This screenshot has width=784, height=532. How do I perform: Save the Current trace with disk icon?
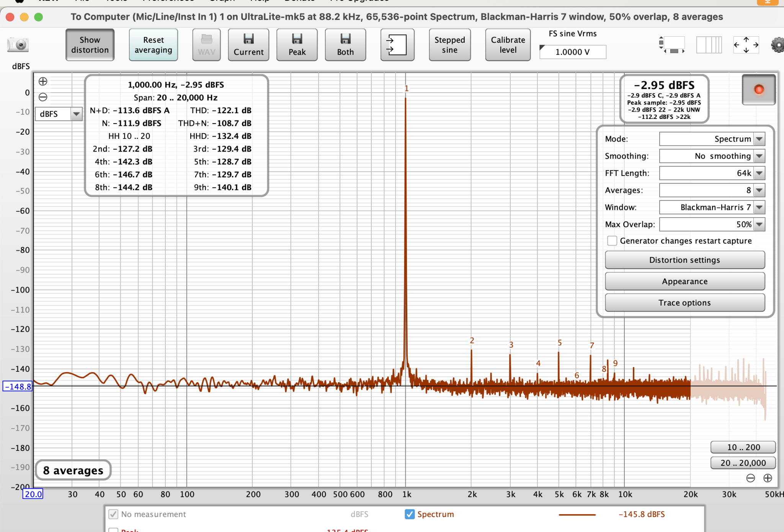click(x=248, y=45)
